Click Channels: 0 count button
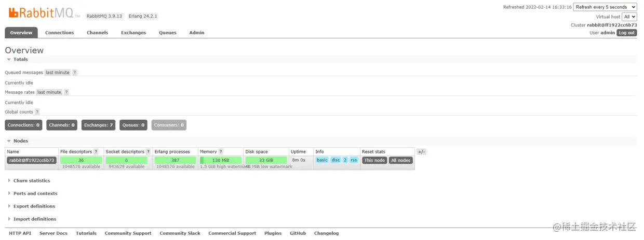 [62, 125]
